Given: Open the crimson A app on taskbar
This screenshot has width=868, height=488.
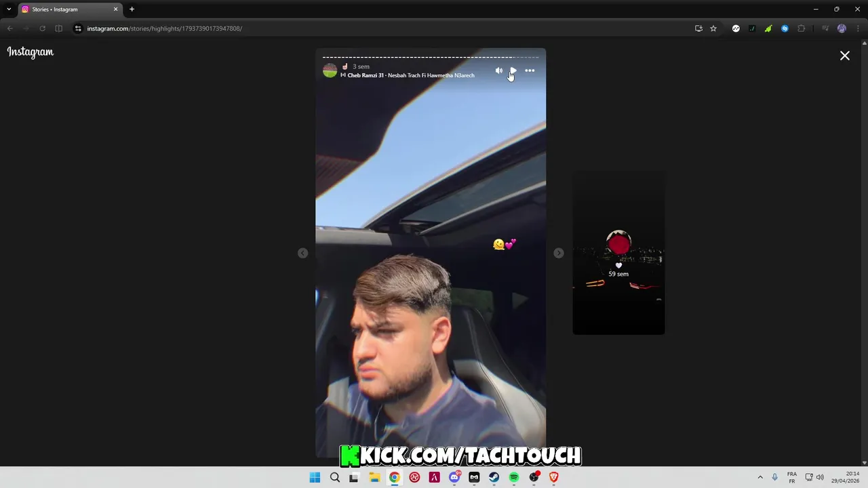Looking at the screenshot, I should [434, 478].
